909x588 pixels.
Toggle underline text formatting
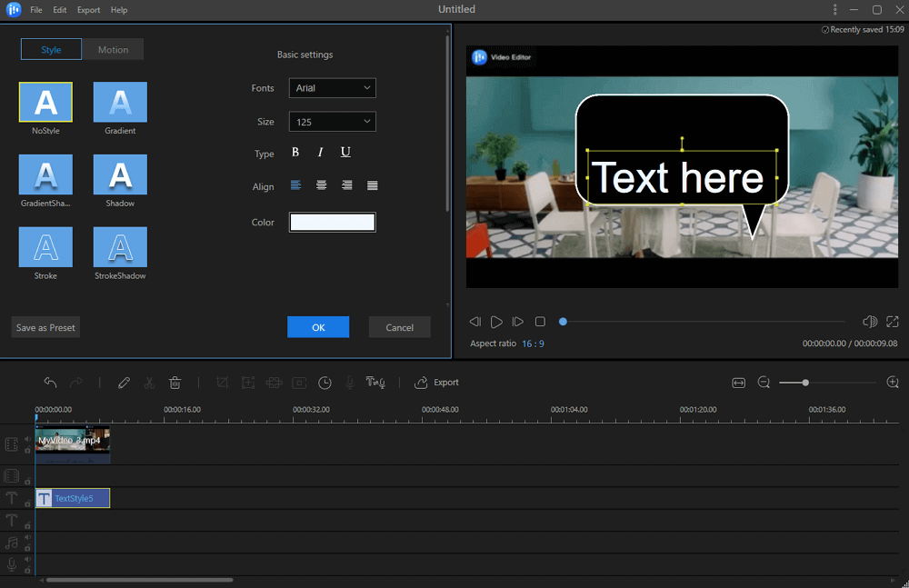(345, 153)
